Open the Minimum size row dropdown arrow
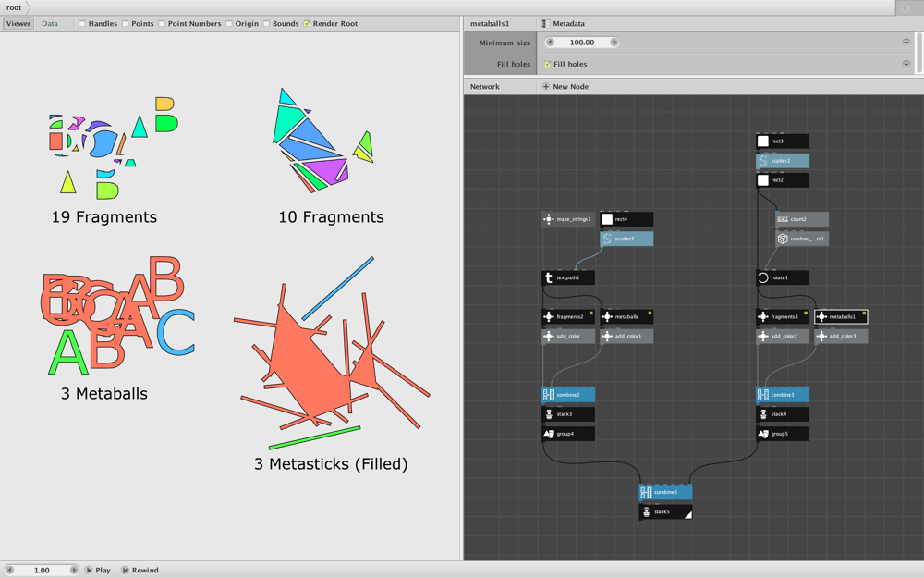Screen dimensions: 924x578 pyautogui.click(x=906, y=43)
